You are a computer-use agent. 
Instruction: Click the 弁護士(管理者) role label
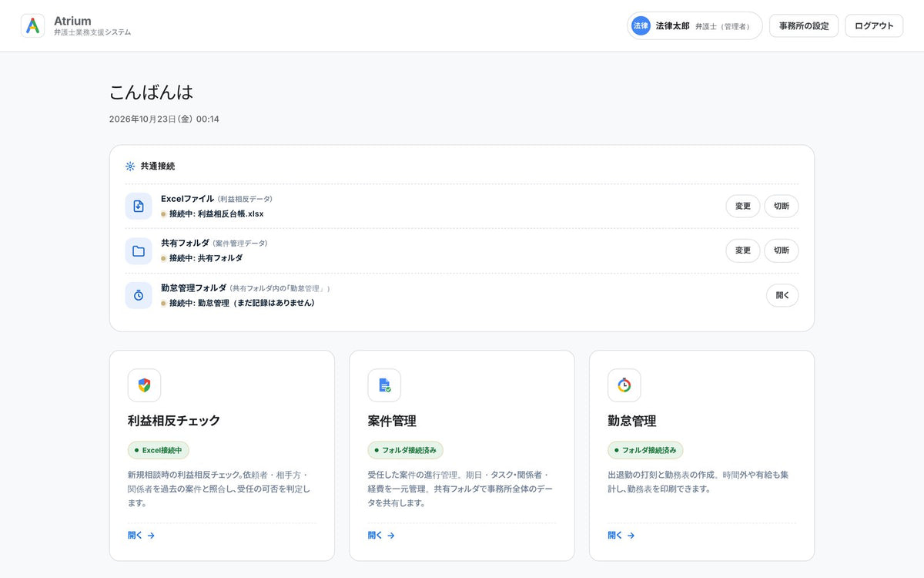point(722,26)
